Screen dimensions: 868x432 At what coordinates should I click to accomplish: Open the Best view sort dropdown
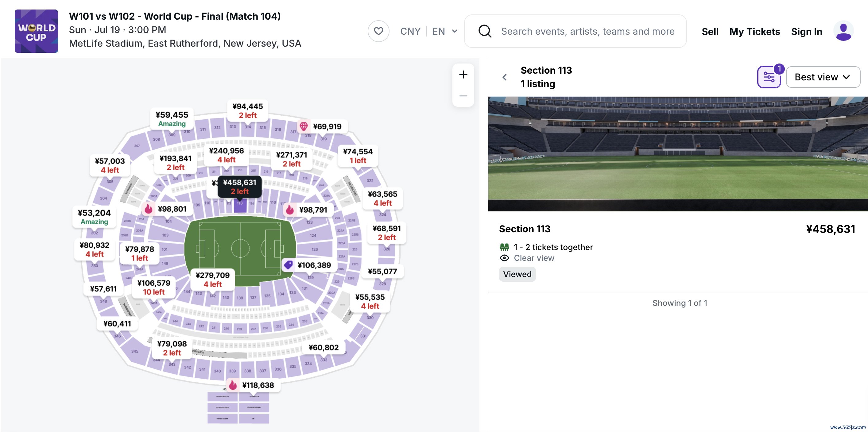pyautogui.click(x=823, y=77)
